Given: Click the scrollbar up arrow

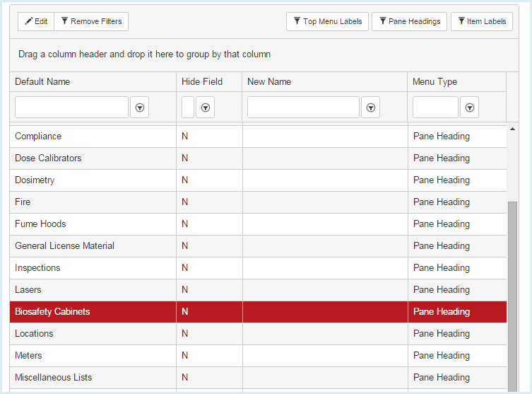Looking at the screenshot, I should (x=512, y=129).
